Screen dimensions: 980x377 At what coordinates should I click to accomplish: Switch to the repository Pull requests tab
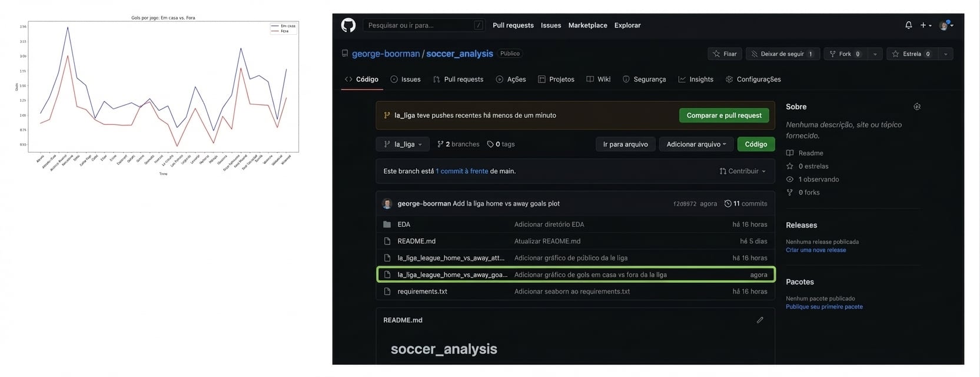pos(458,79)
